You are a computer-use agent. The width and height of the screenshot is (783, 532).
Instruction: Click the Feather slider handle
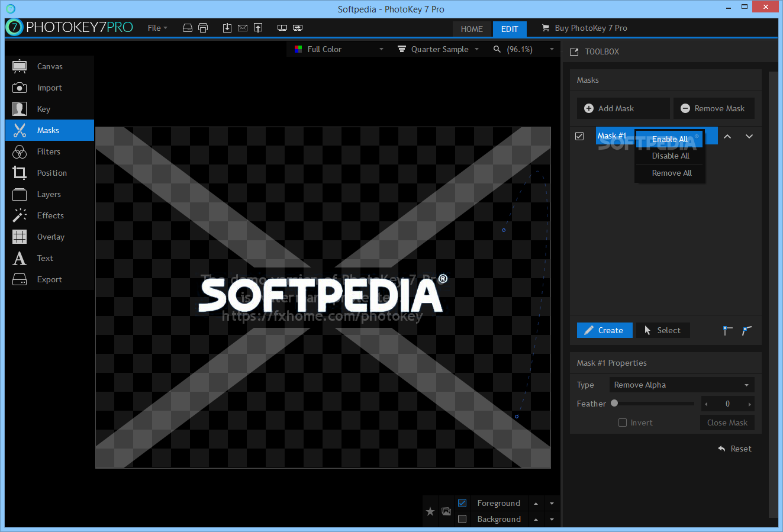click(x=614, y=404)
